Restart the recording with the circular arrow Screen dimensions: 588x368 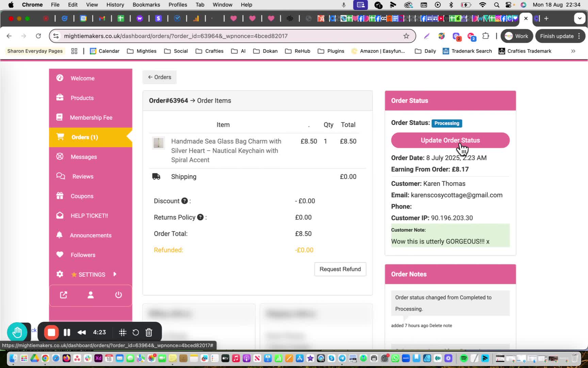click(x=135, y=332)
